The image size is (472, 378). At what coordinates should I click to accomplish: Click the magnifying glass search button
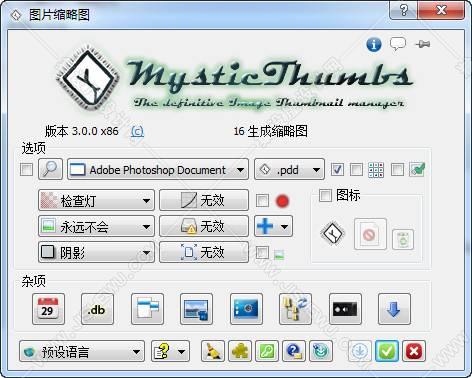tap(50, 169)
